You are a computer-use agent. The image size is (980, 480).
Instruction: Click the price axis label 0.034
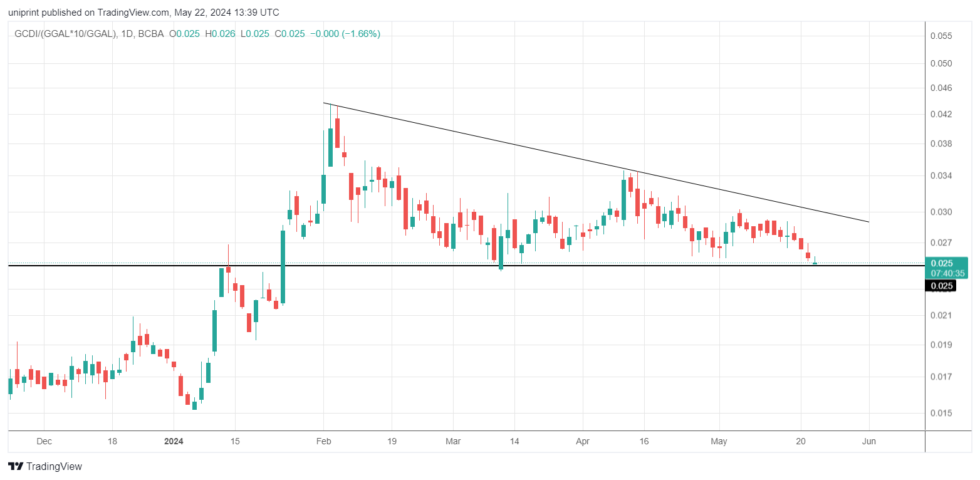[x=941, y=175]
